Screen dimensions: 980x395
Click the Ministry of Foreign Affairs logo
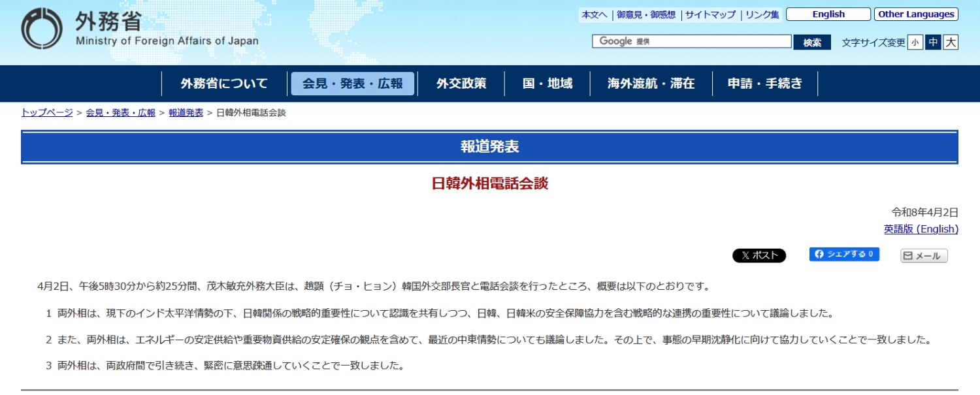(139, 29)
